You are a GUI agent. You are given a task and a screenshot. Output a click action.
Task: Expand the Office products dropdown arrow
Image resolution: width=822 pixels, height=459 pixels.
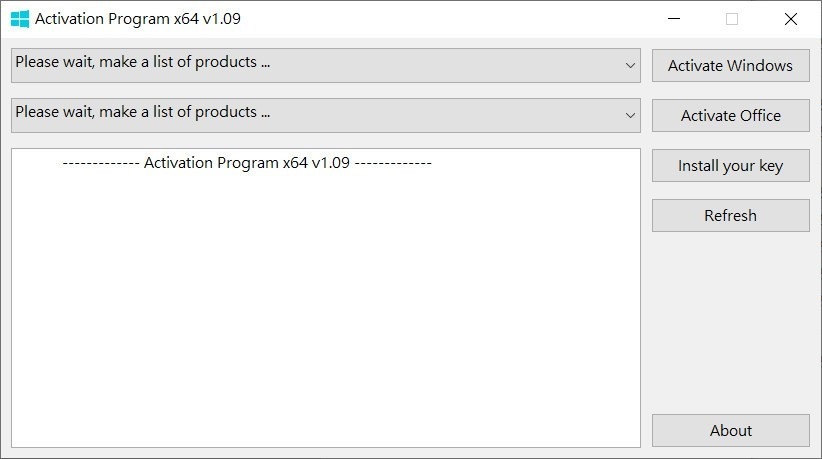[x=630, y=115]
